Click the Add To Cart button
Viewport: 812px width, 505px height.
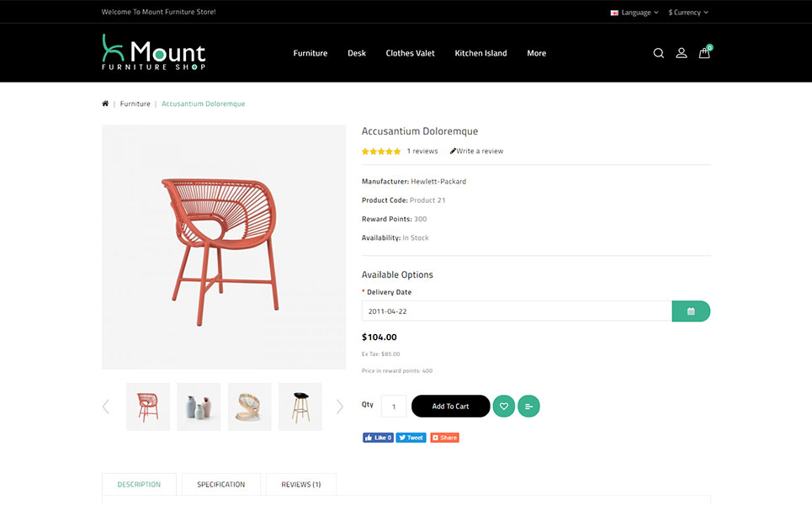[450, 406]
